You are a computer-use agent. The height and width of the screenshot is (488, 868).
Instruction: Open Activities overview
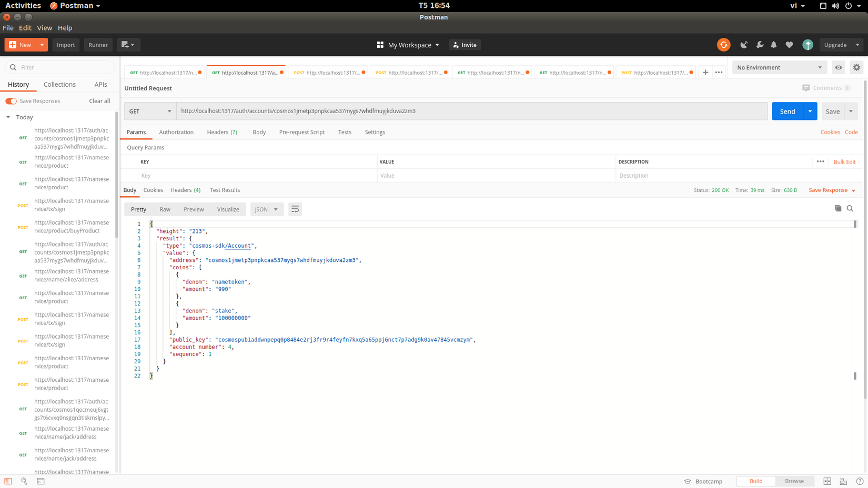click(23, 6)
